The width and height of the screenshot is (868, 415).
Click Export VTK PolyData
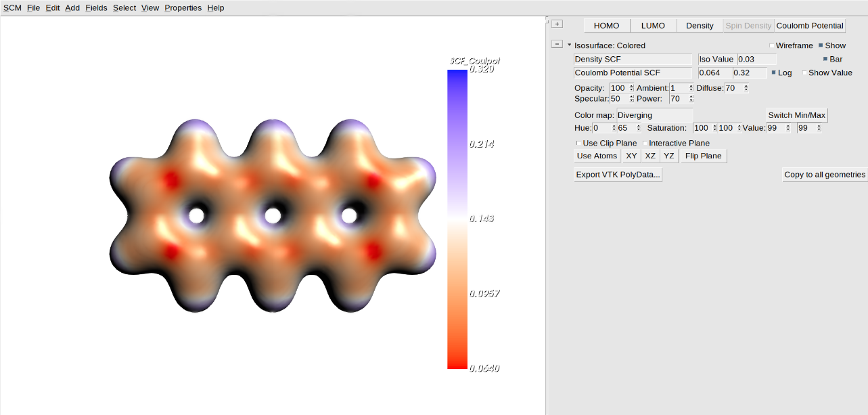pyautogui.click(x=617, y=174)
